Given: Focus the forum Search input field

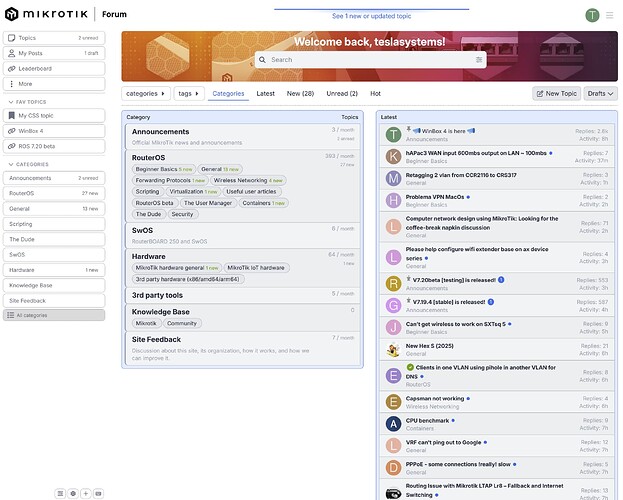Looking at the screenshot, I should [370, 60].
